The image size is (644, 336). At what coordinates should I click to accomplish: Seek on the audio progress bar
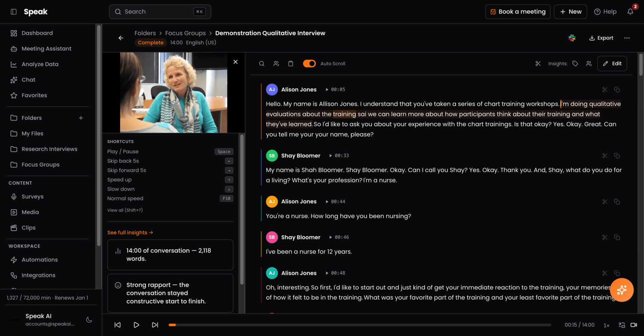[359, 325]
